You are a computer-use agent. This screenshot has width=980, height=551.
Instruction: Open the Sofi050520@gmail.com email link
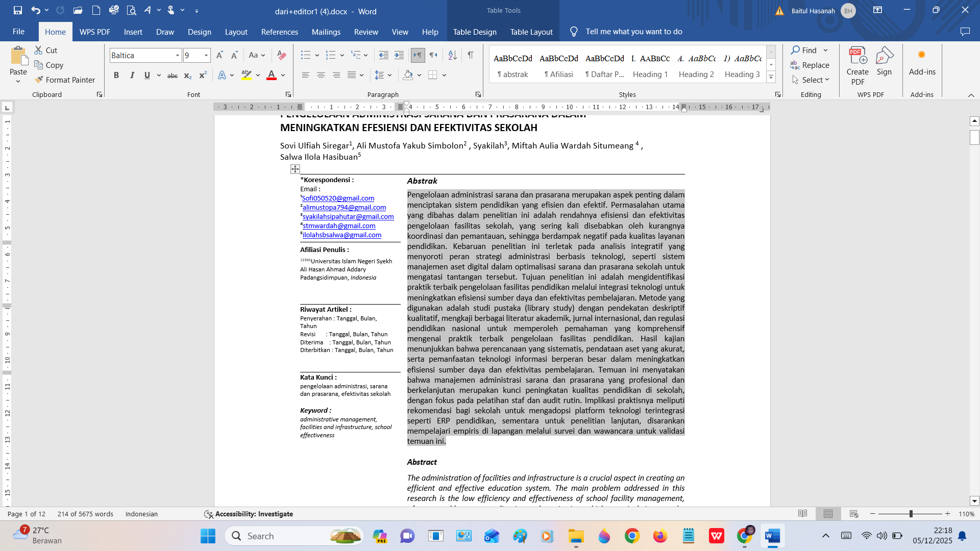[338, 198]
